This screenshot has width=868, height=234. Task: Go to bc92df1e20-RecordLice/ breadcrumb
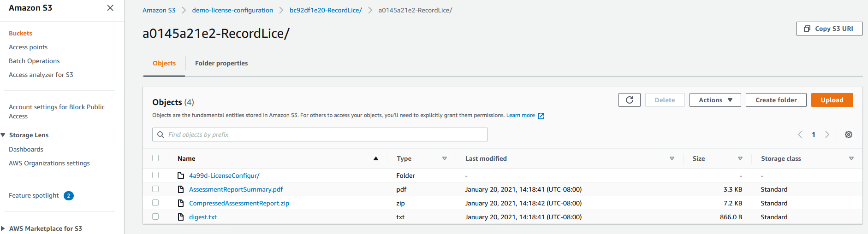coord(326,10)
